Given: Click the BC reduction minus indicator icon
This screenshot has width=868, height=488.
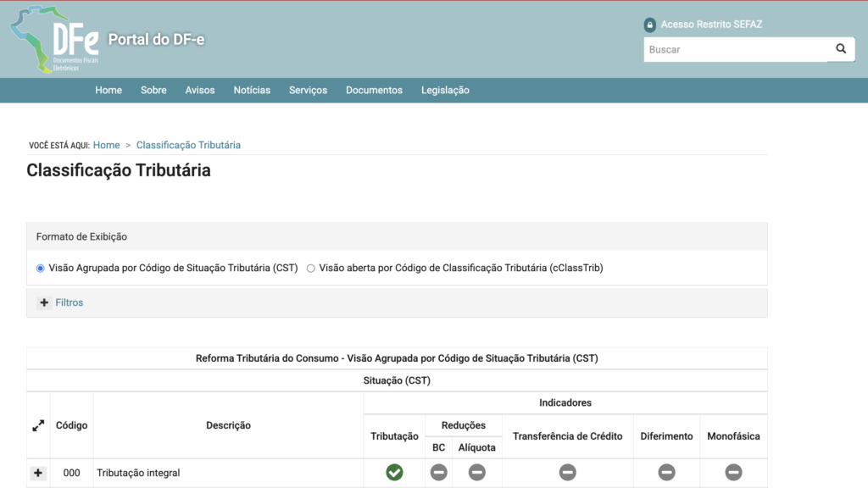Looking at the screenshot, I should tap(438, 473).
